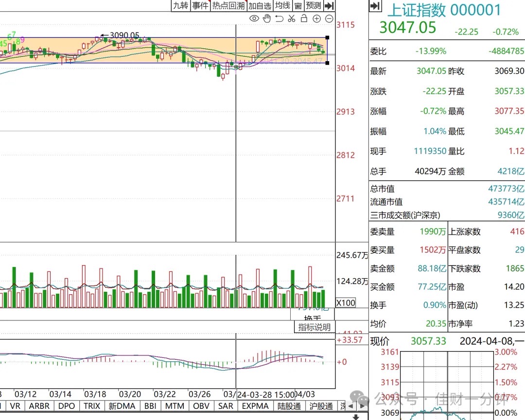This screenshot has height=420, width=525.
Task: Toggle the chart lock icon
Action: coord(304,18)
